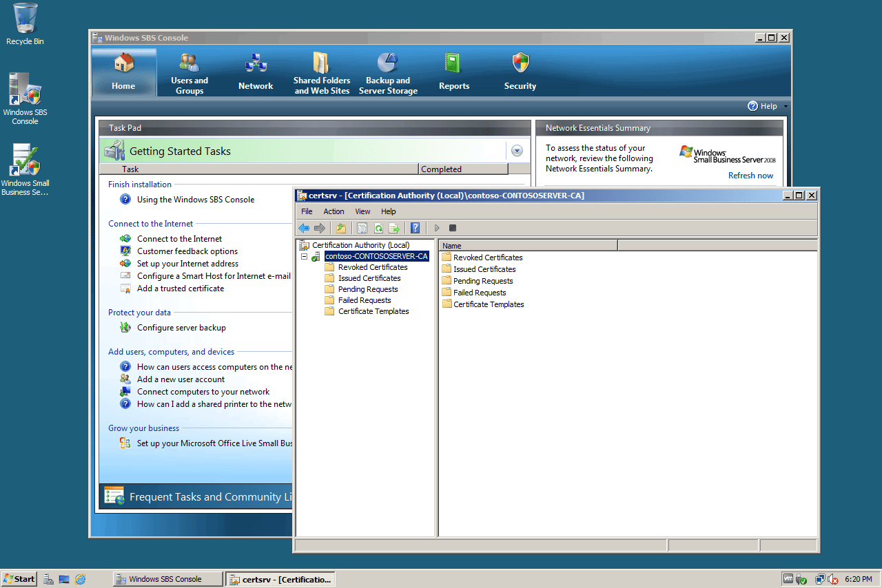Collapse the Getting Started Tasks chevron
The width and height of the screenshot is (882, 588).
point(517,151)
